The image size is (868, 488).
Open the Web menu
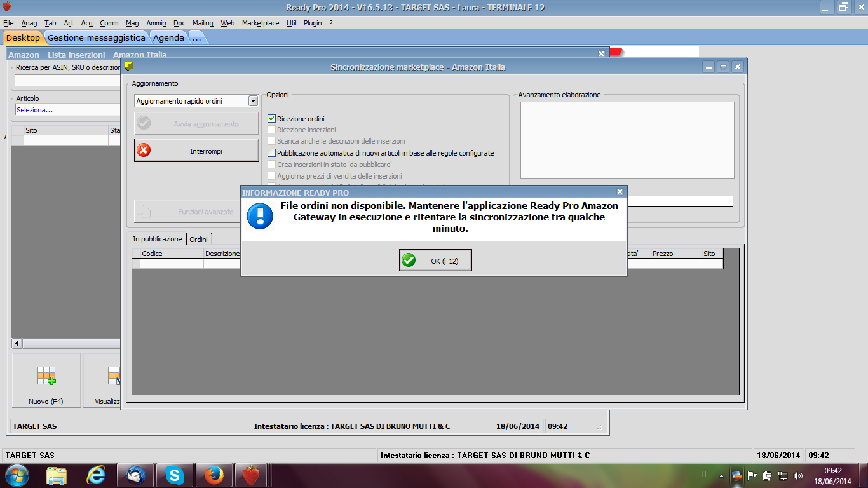click(227, 23)
